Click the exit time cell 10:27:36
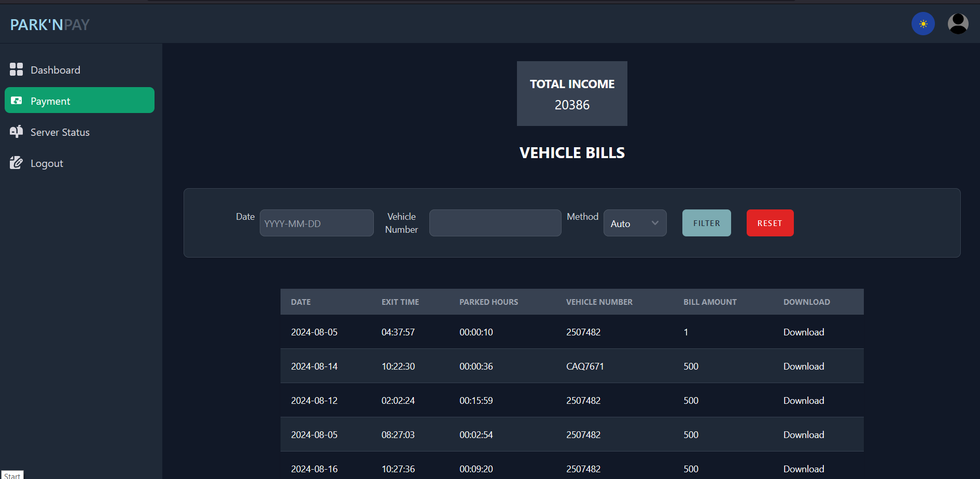This screenshot has width=980, height=479. [398, 469]
